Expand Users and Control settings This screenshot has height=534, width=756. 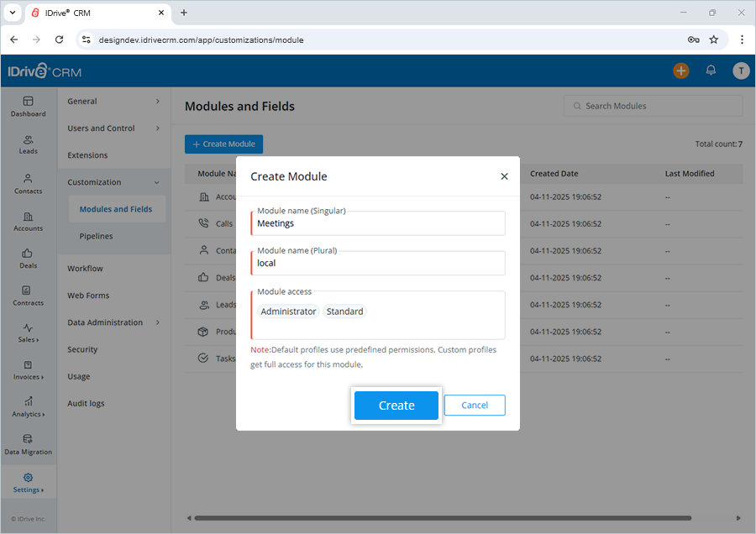(99, 128)
